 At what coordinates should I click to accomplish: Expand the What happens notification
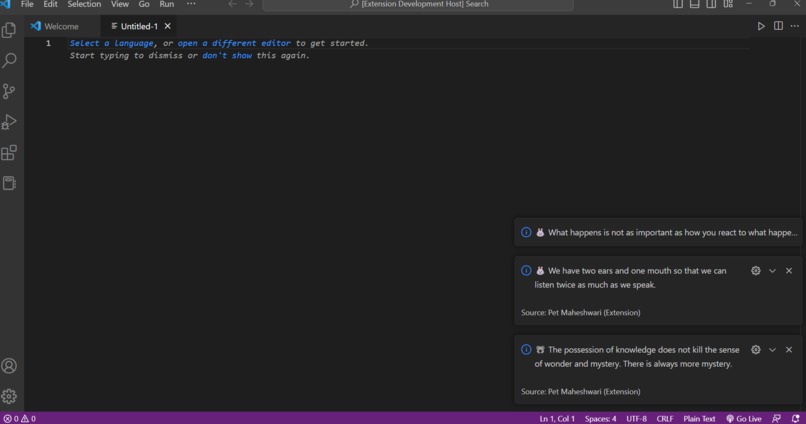pyautogui.click(x=658, y=232)
